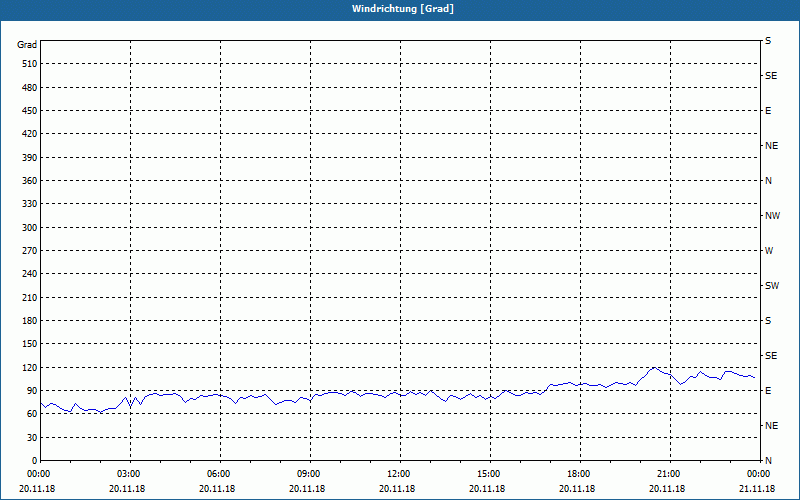Click the 03:00 time axis label
This screenshot has width=800, height=500.
pos(130,474)
